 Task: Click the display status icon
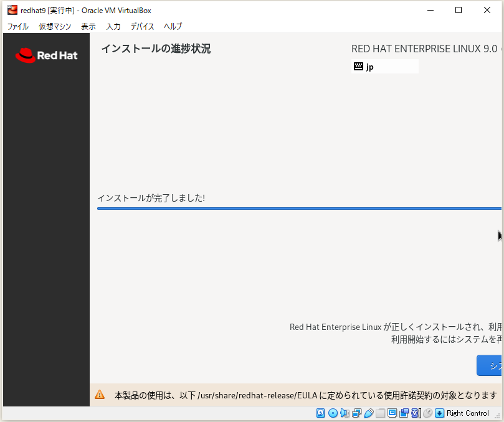pyautogui.click(x=392, y=413)
